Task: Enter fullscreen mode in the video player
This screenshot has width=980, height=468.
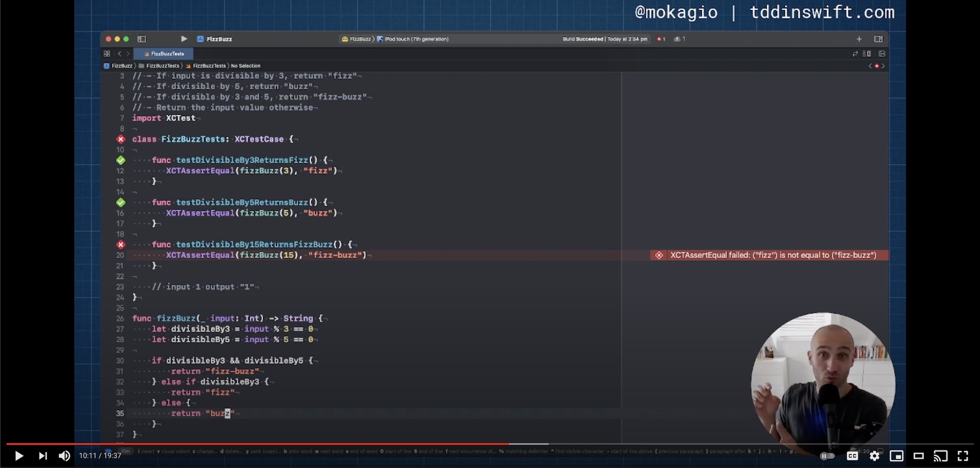Action: 964,456
